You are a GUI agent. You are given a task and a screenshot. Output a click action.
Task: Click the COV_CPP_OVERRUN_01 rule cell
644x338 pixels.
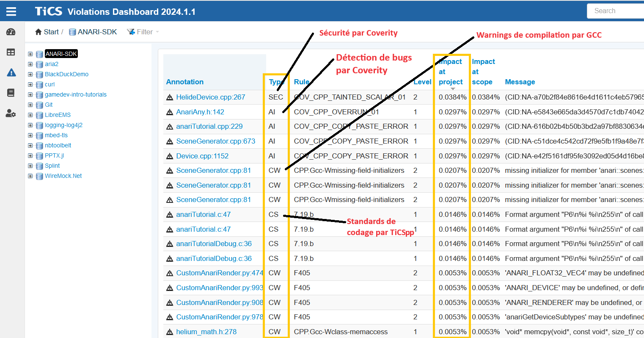[x=336, y=112]
